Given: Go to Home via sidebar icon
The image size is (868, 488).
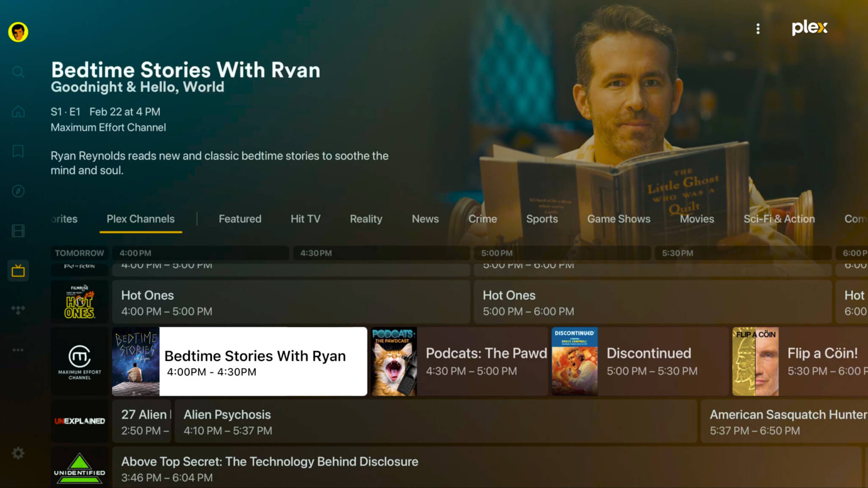Looking at the screenshot, I should 18,111.
